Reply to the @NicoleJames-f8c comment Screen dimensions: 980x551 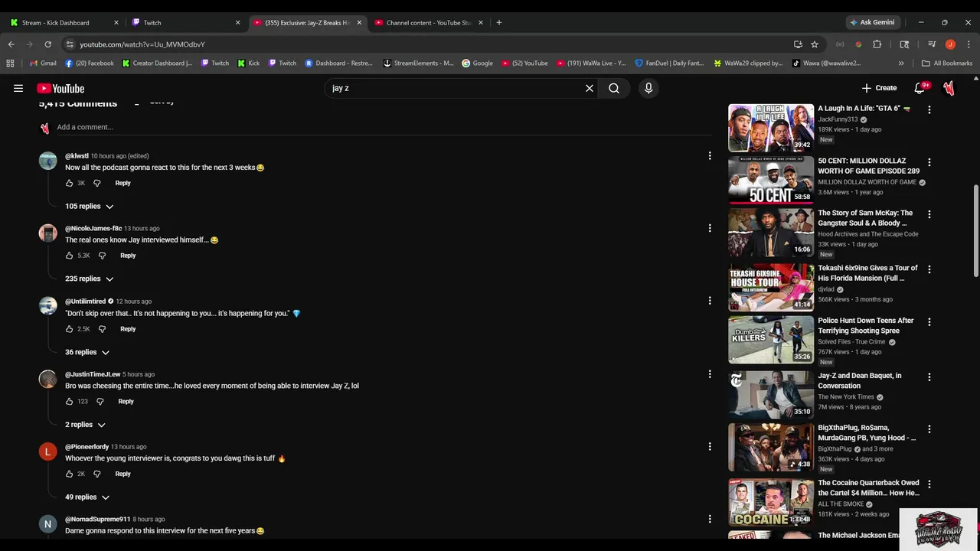point(128,256)
